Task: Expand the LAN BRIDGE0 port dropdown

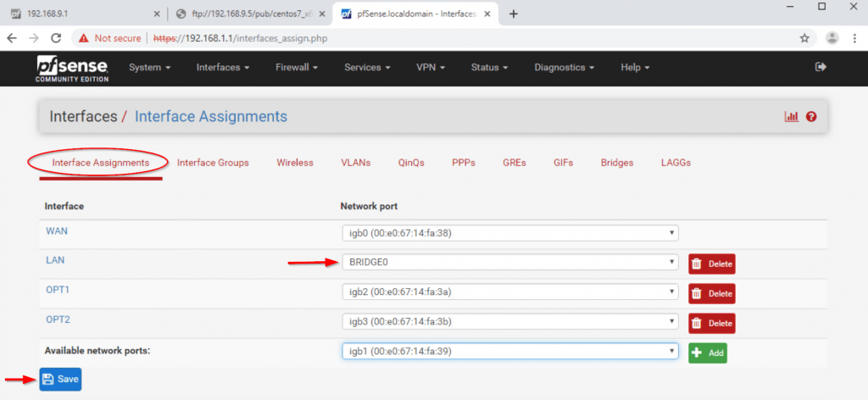Action: tap(509, 263)
